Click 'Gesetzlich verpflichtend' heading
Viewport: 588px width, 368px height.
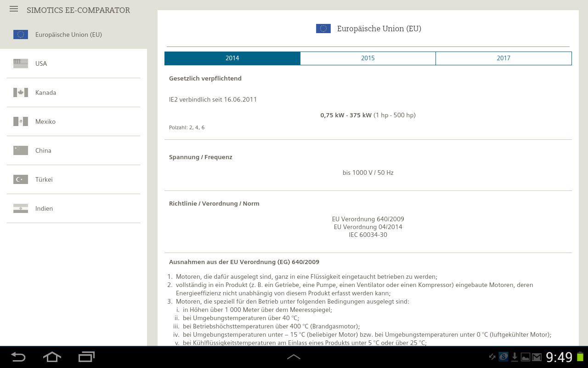click(x=205, y=78)
